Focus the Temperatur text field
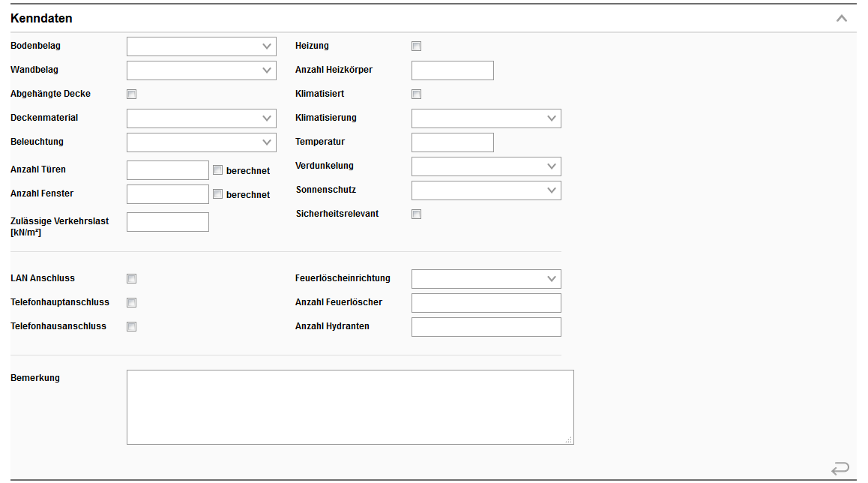The width and height of the screenshot is (868, 483). pos(453,142)
